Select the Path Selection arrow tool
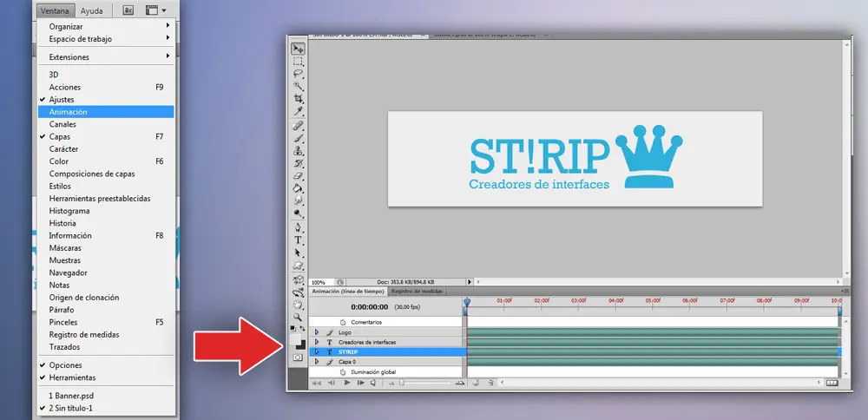 [x=299, y=253]
